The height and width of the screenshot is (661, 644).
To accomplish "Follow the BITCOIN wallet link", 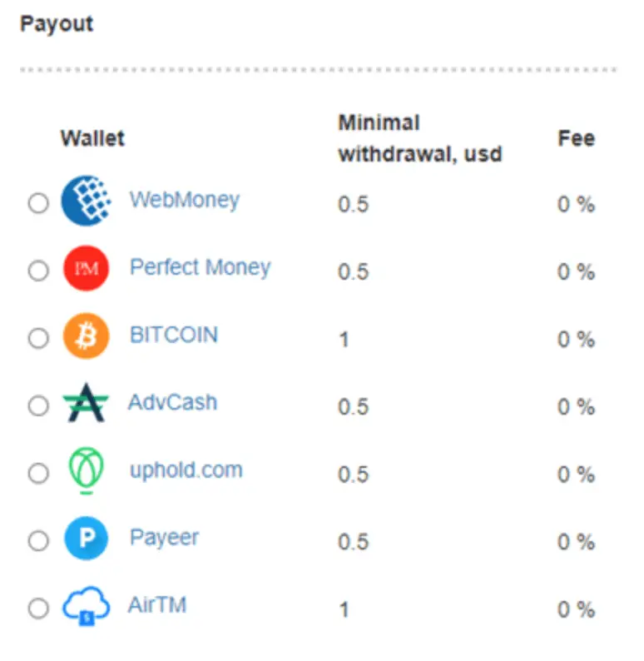I will (x=174, y=335).
